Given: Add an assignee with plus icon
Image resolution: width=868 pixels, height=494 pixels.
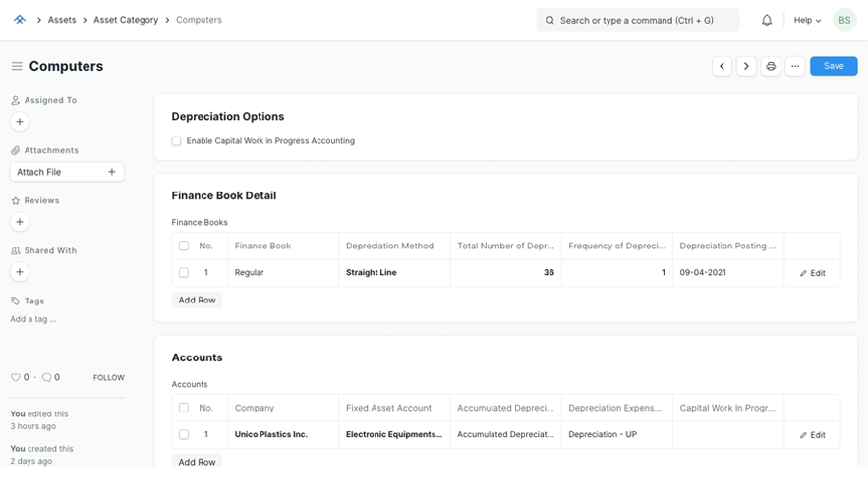Looking at the screenshot, I should click(20, 122).
